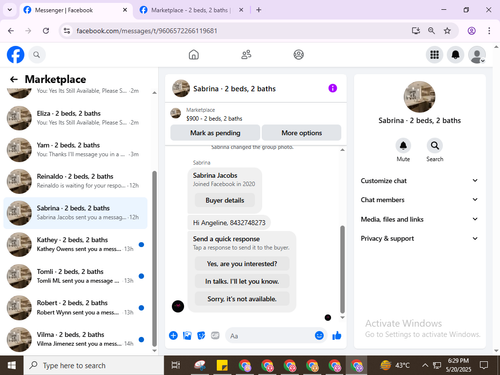The height and width of the screenshot is (375, 500).
Task: Show hidden system tray icons
Action: (425, 365)
